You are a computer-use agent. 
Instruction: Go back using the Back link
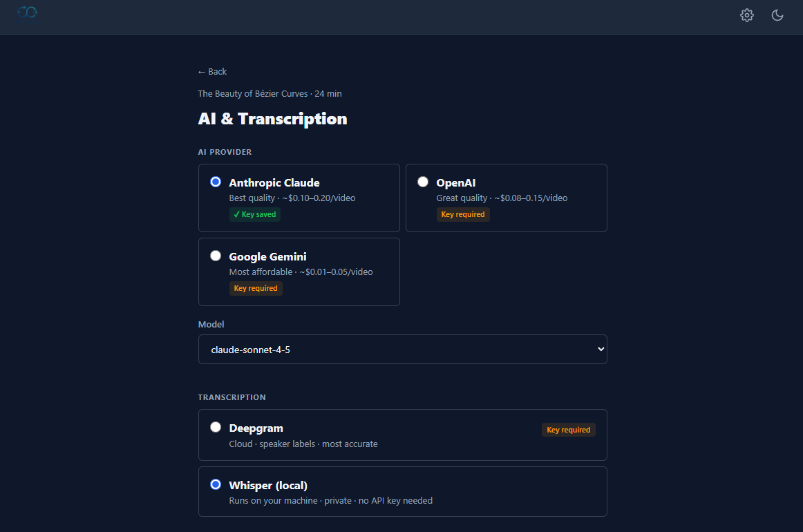[211, 71]
